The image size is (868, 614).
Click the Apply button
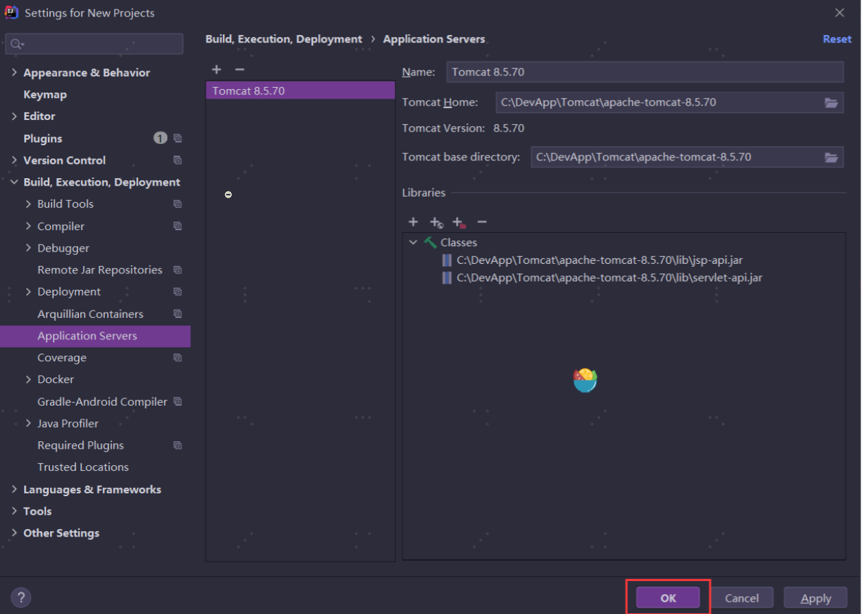point(815,598)
